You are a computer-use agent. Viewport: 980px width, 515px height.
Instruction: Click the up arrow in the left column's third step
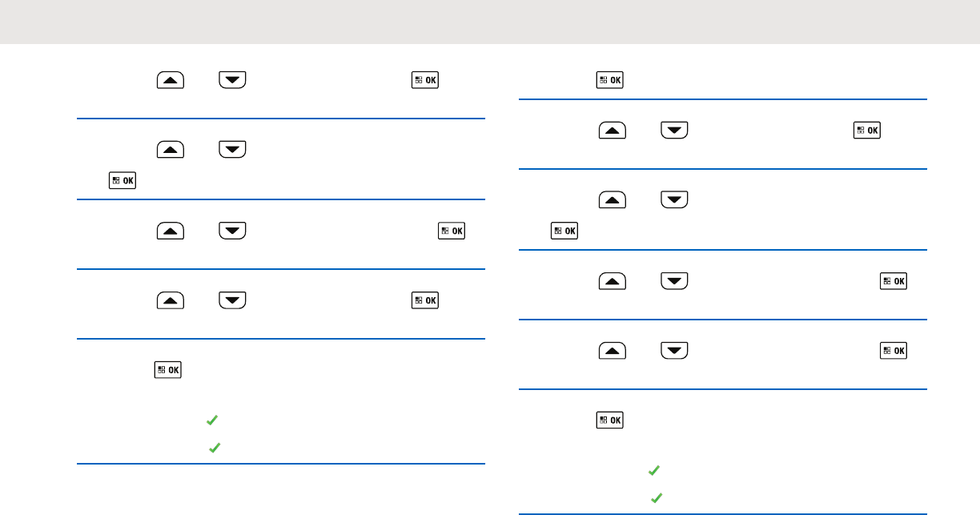click(x=171, y=231)
